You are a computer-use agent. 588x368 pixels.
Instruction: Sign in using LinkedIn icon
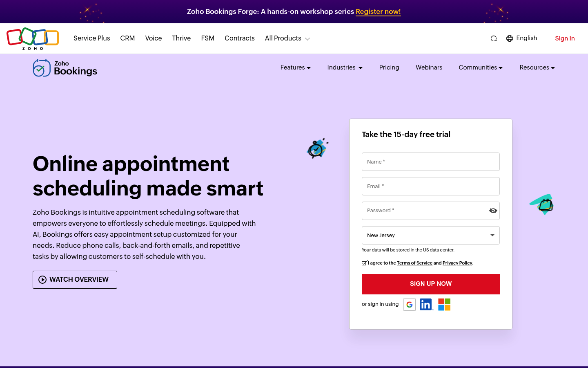pos(425,304)
